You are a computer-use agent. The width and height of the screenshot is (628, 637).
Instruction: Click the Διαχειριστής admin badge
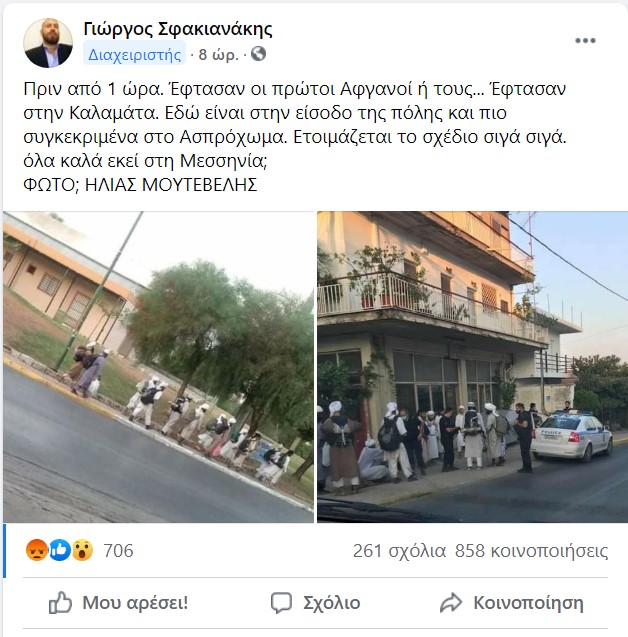click(x=134, y=54)
